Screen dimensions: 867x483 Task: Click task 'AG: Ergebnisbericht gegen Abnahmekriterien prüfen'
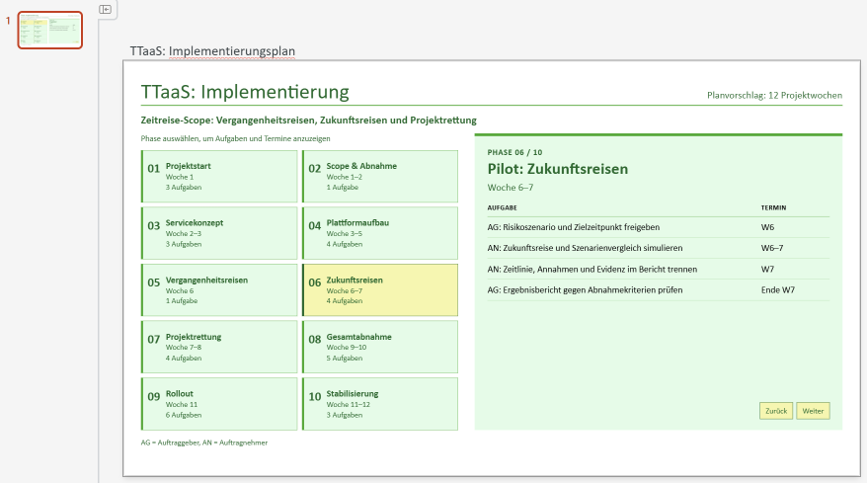coord(585,290)
